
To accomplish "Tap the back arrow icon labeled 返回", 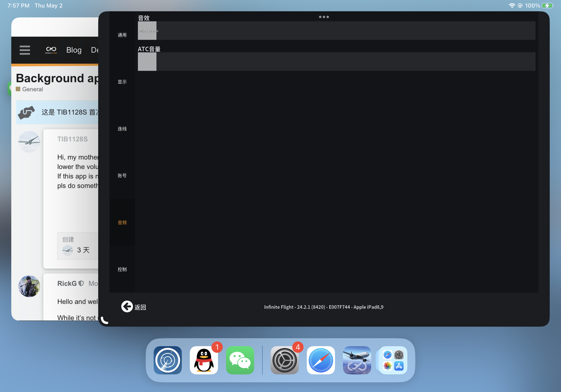I will tap(127, 306).
